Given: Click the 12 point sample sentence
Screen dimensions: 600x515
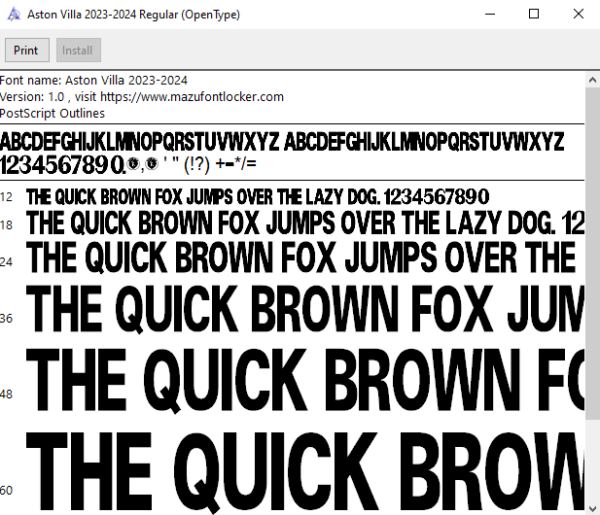Looking at the screenshot, I should click(257, 197).
